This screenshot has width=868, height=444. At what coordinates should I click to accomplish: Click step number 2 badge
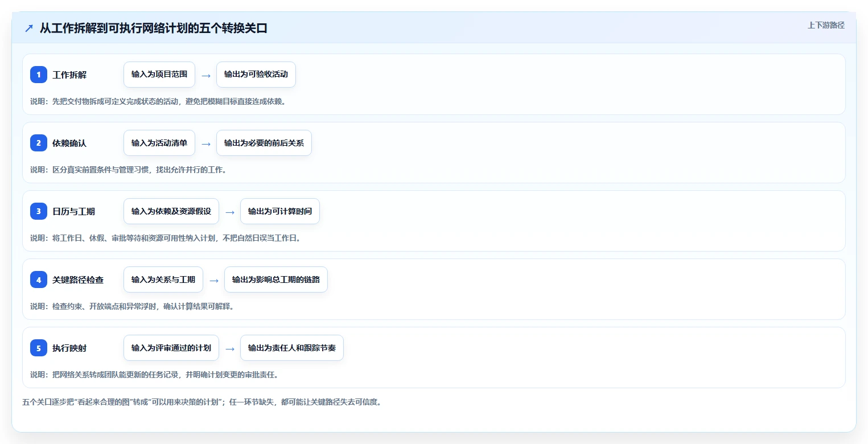[x=39, y=143]
